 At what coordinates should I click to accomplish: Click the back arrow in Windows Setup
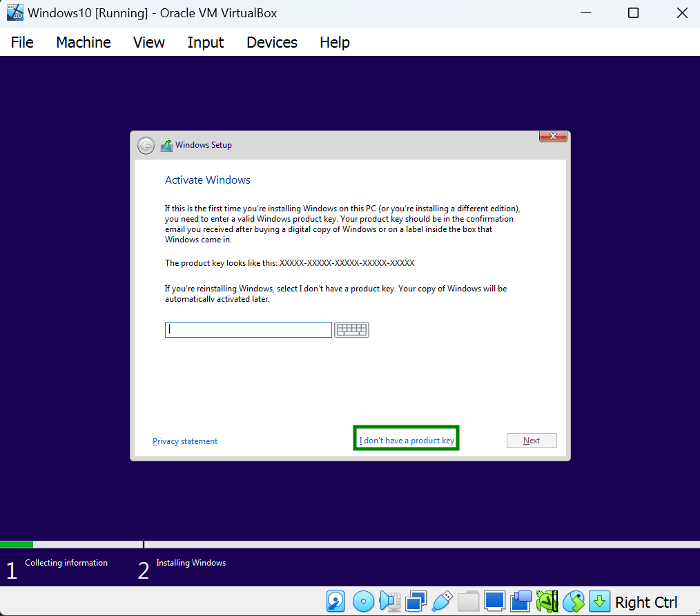[146, 146]
